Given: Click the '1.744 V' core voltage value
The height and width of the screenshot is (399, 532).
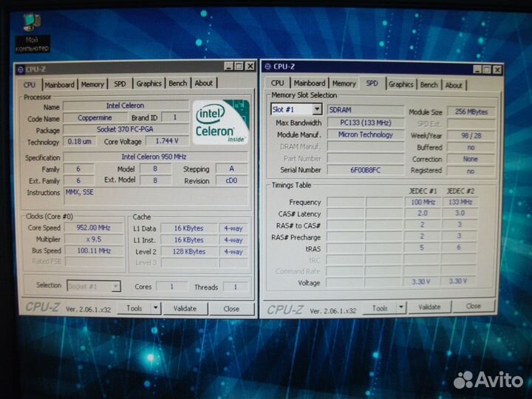Looking at the screenshot, I should [x=166, y=141].
